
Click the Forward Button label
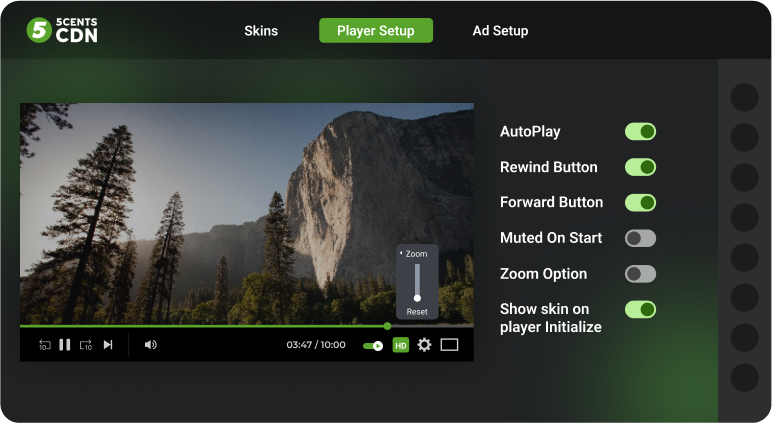click(551, 202)
